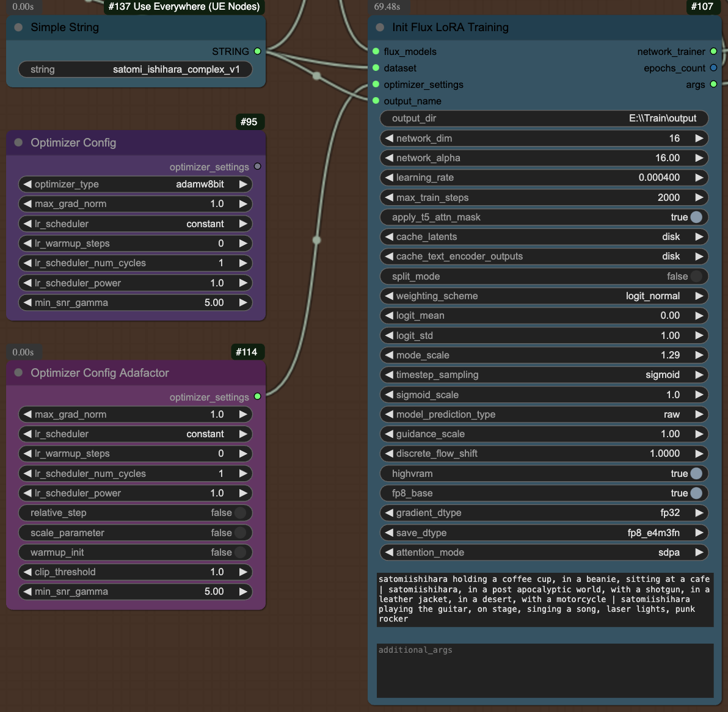Disable the fp8_base toggle
Viewport: 728px width, 712px height.
click(544, 493)
